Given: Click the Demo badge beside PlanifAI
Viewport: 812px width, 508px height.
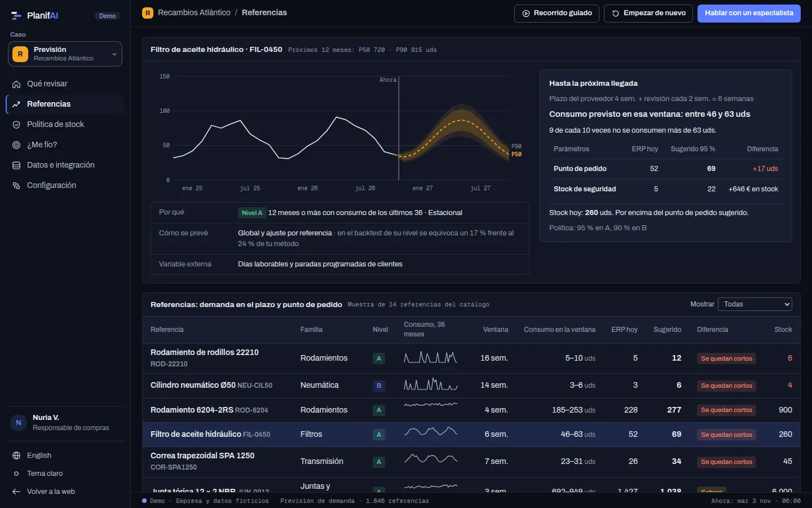Looking at the screenshot, I should click(x=107, y=16).
